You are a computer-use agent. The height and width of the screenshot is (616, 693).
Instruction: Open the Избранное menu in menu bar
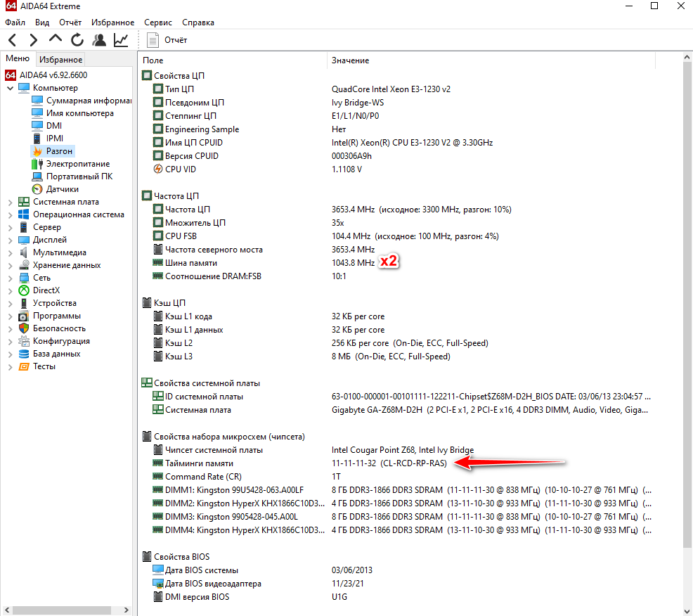coord(112,23)
